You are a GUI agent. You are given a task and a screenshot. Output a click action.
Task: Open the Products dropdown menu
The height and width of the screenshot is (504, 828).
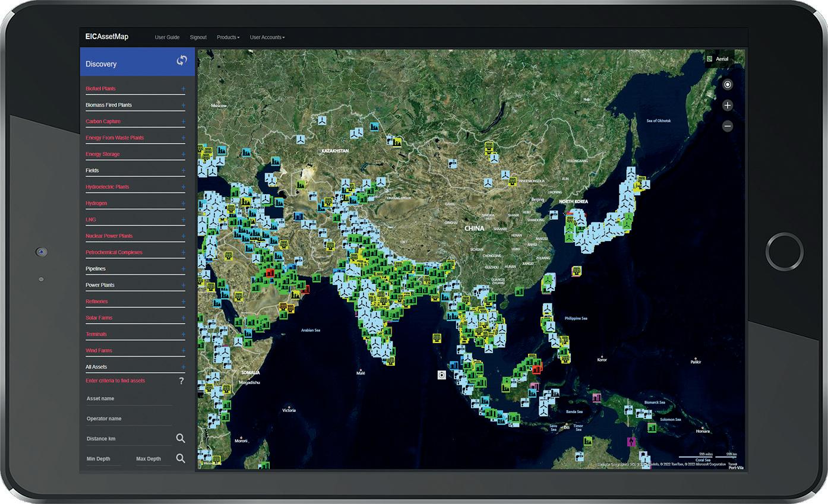pyautogui.click(x=228, y=37)
